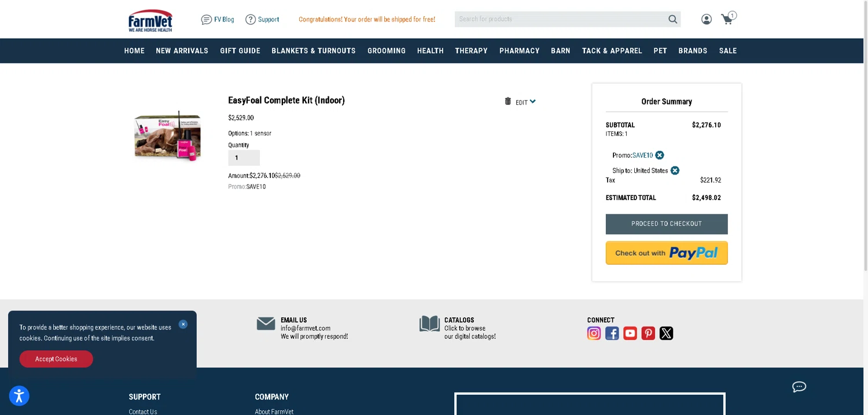Open SALE menu
868x415 pixels.
pyautogui.click(x=728, y=51)
